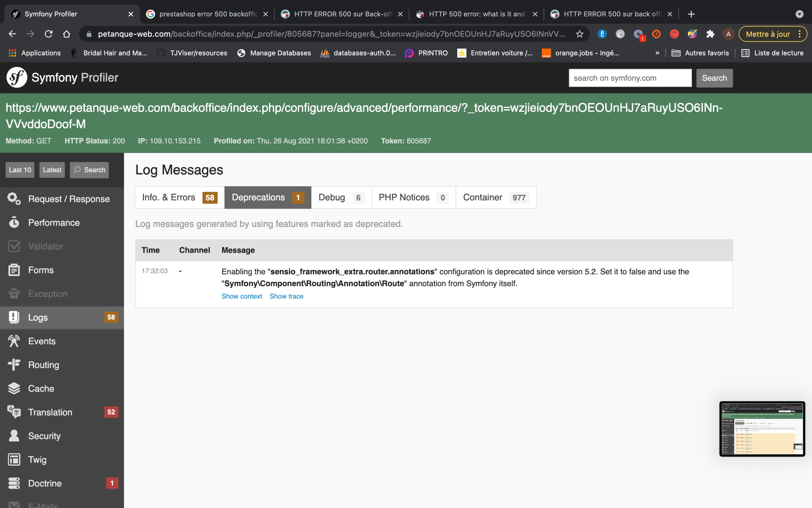Image resolution: width=812 pixels, height=508 pixels.
Task: Select the Debug log tab
Action: pos(341,197)
